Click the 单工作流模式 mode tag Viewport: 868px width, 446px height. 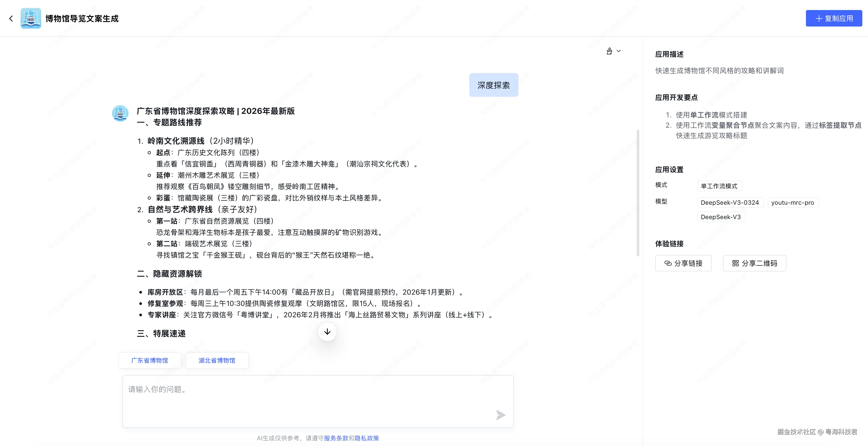click(719, 186)
